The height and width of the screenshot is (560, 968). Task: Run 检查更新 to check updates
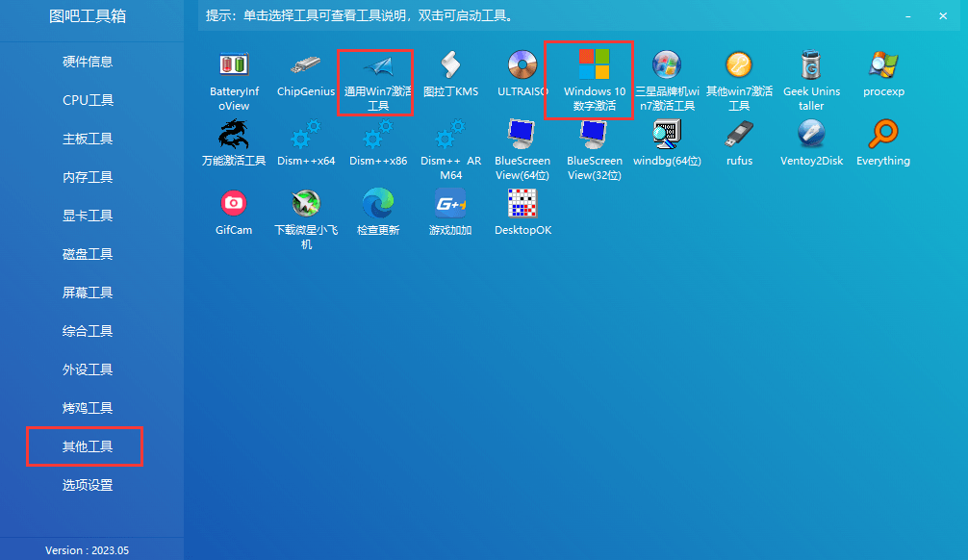(x=377, y=209)
